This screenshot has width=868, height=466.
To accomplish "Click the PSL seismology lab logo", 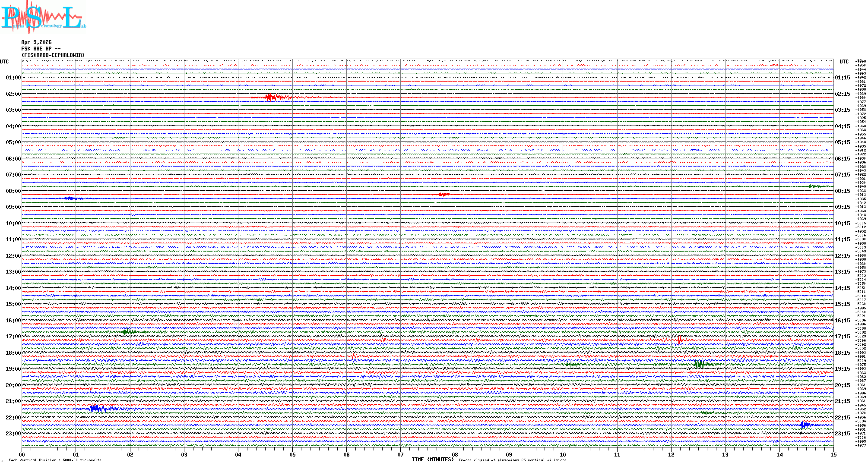I will pyautogui.click(x=42, y=16).
